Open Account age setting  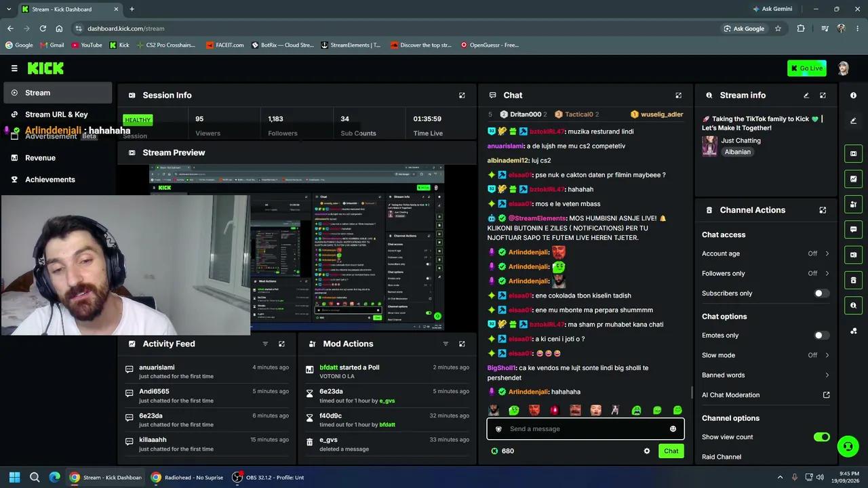point(766,253)
